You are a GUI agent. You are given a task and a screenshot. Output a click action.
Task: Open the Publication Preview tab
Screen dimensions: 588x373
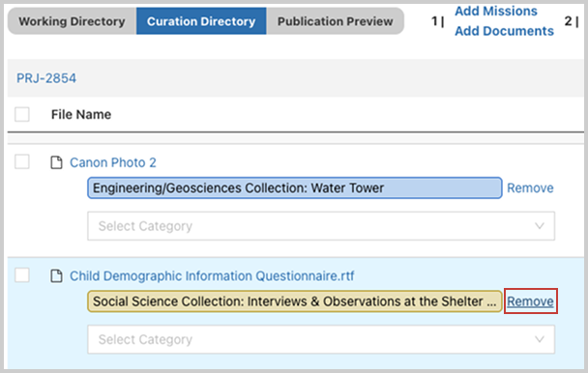[336, 21]
